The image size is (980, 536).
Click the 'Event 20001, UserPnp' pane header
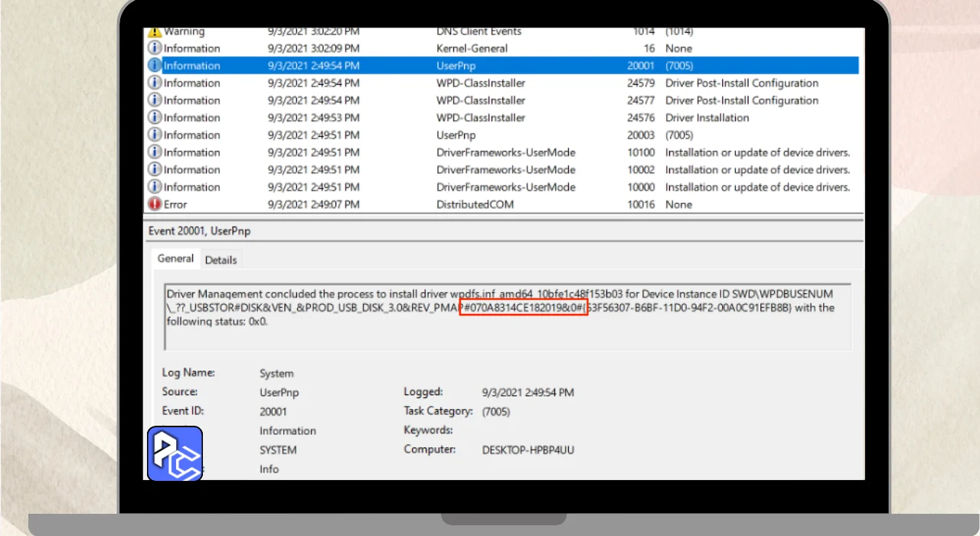pos(199,230)
